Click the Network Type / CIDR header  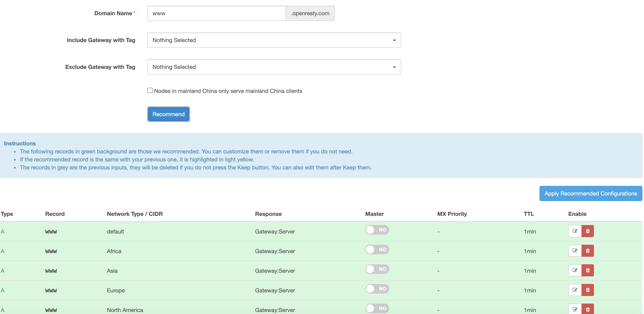(135, 214)
